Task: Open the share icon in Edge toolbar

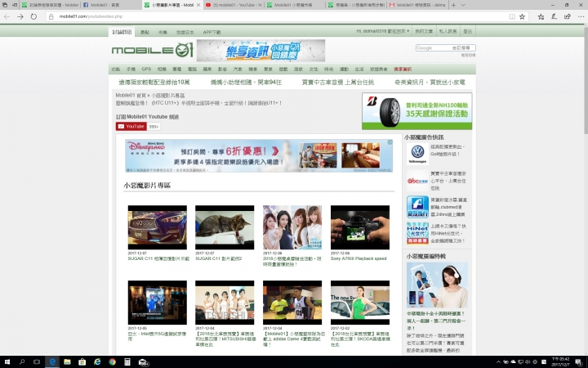Action: click(x=568, y=16)
